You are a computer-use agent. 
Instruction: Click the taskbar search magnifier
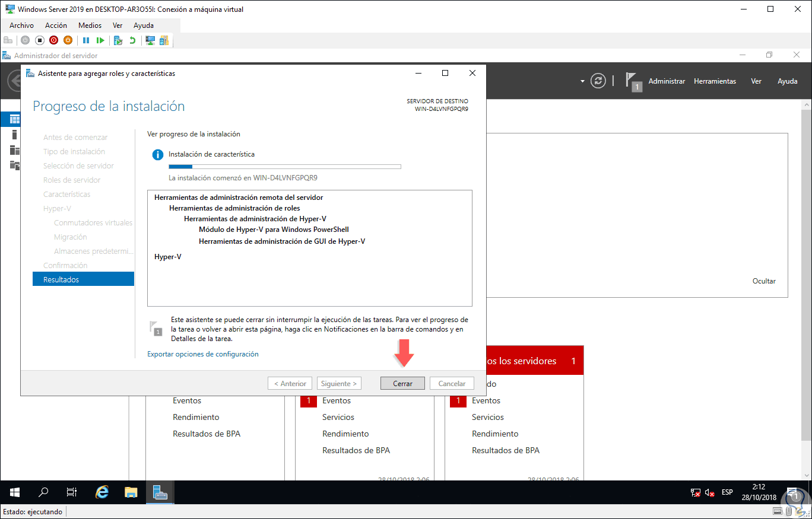[x=43, y=492]
